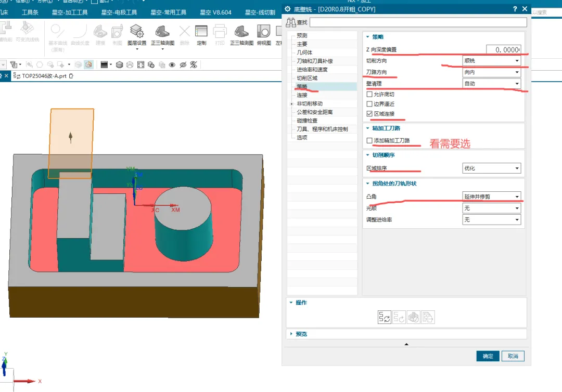The image size is (562, 392).
Task: Open the 刀路方向 dropdown showing 向内
Action: tap(492, 72)
